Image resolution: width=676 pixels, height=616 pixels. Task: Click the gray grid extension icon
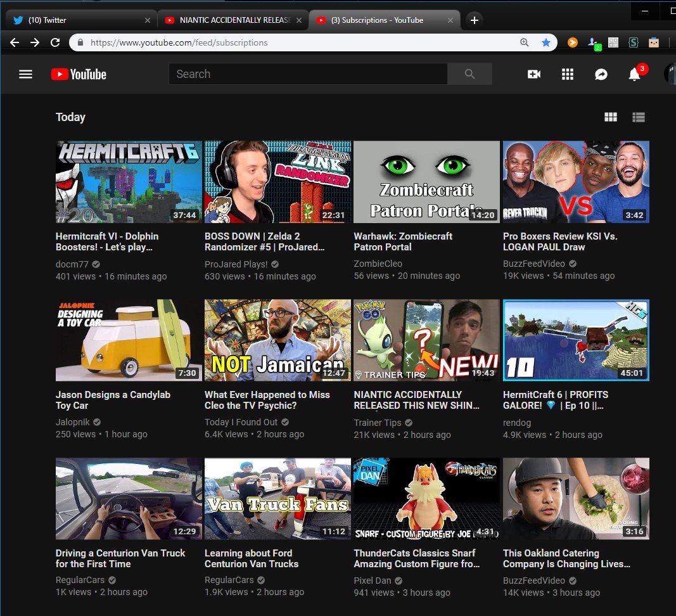pyautogui.click(x=613, y=42)
